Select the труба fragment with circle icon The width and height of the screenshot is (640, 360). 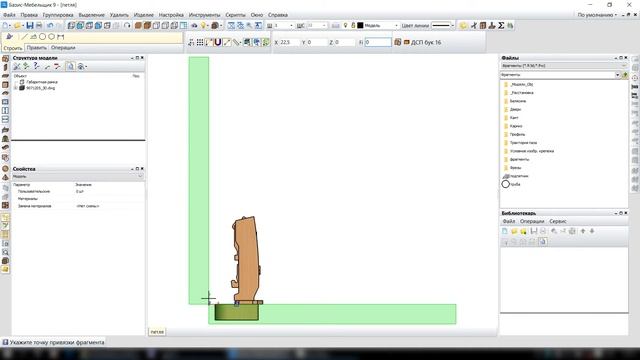point(511,184)
